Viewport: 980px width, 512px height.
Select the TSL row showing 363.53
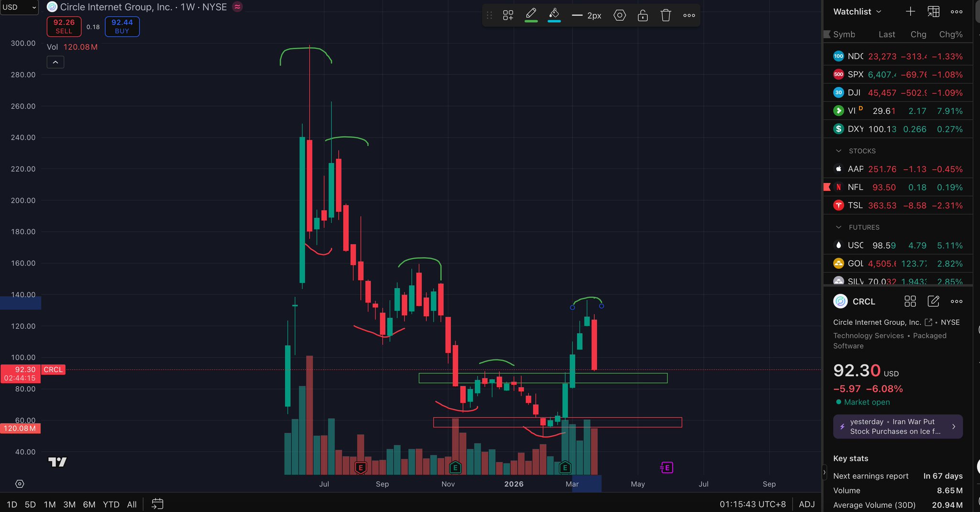pyautogui.click(x=898, y=206)
